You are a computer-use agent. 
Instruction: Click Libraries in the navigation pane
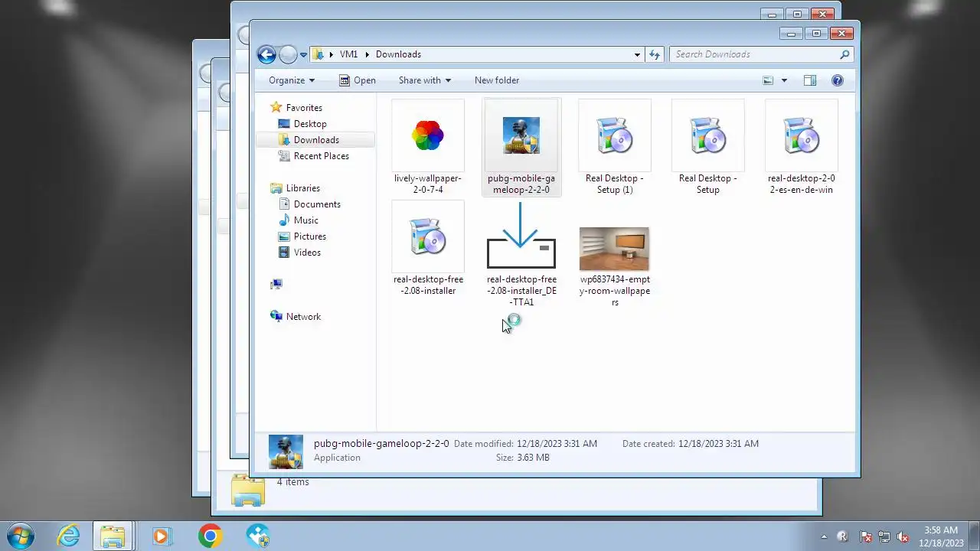303,188
